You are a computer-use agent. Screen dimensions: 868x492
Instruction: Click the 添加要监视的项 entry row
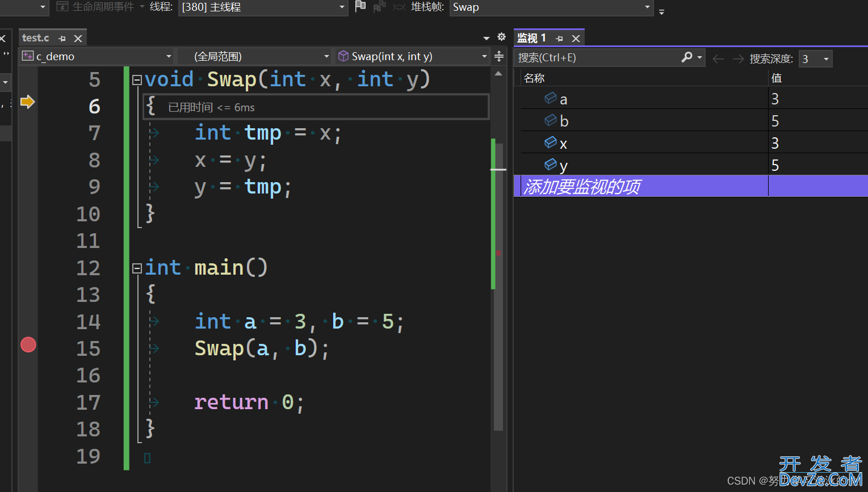[691, 186]
